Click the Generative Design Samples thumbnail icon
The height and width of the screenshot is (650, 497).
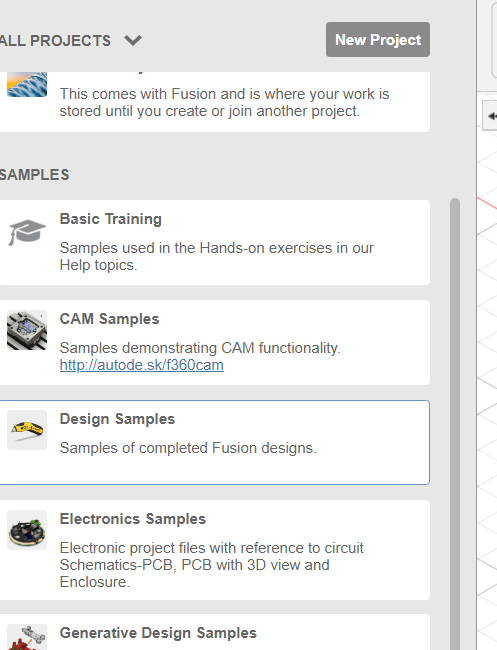[27, 638]
